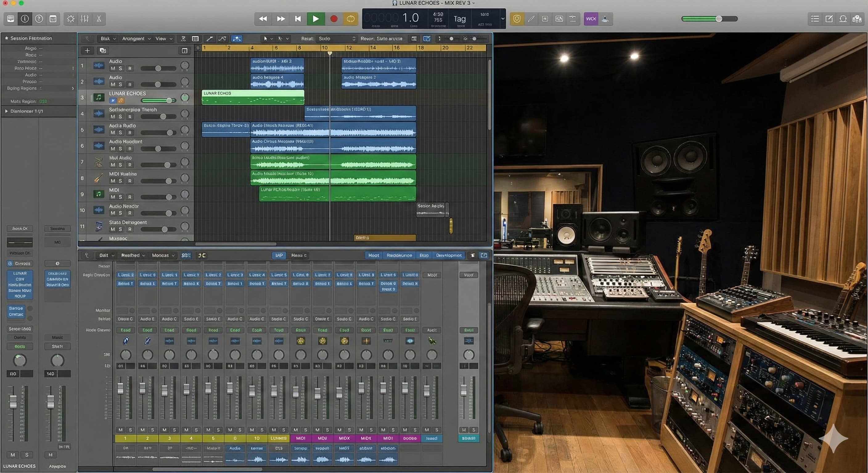868x473 pixels.
Task: Solo the Audio Roodiunt track
Action: point(120,149)
